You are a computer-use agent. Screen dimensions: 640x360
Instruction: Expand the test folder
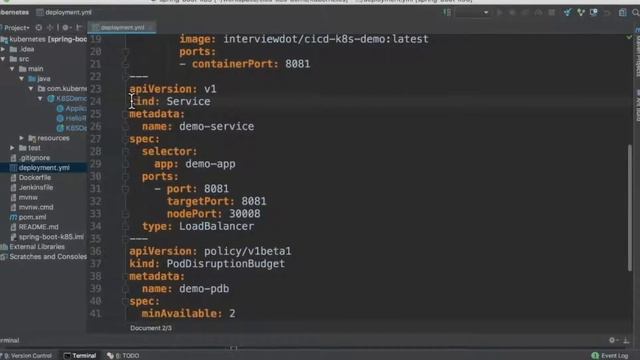coord(12,148)
